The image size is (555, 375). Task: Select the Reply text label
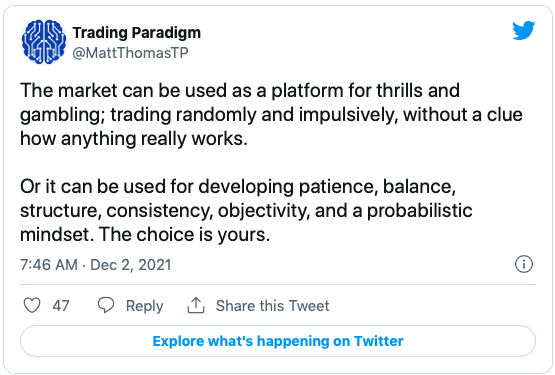(x=144, y=306)
